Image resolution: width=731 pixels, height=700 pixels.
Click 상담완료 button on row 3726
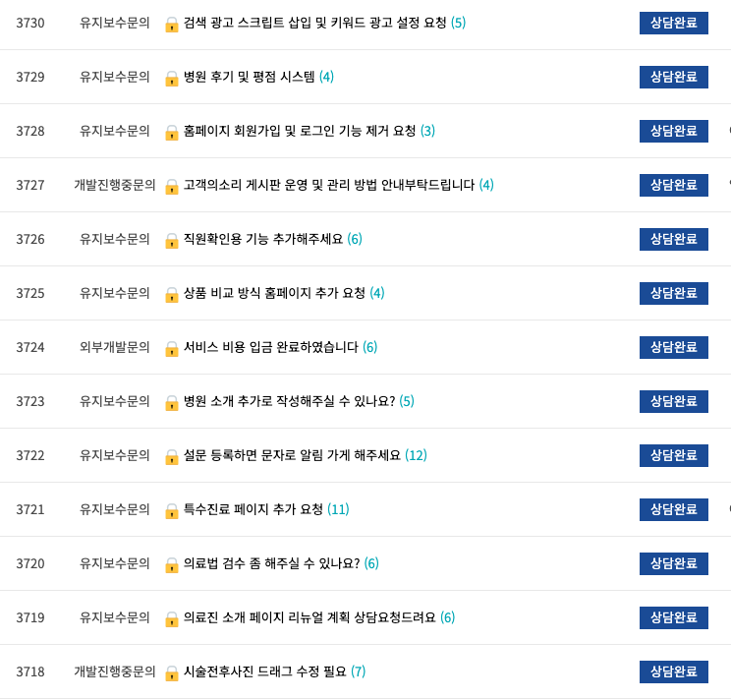pyautogui.click(x=674, y=239)
